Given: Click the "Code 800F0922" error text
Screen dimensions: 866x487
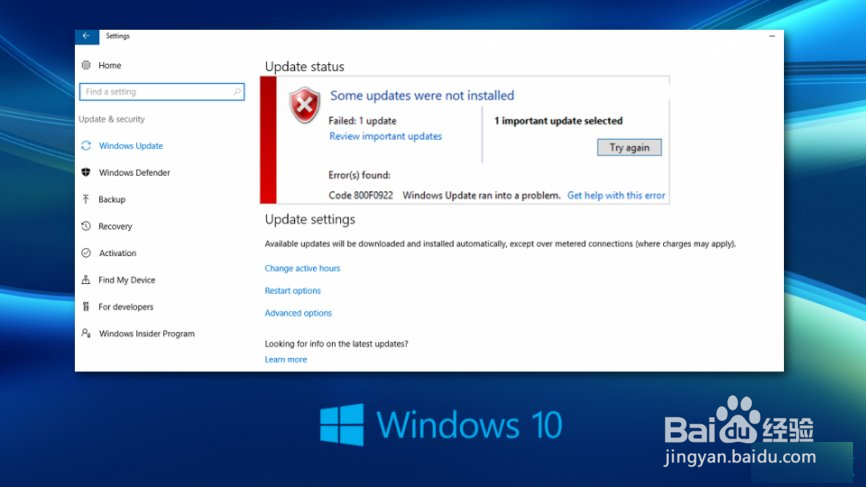Looking at the screenshot, I should pos(361,195).
